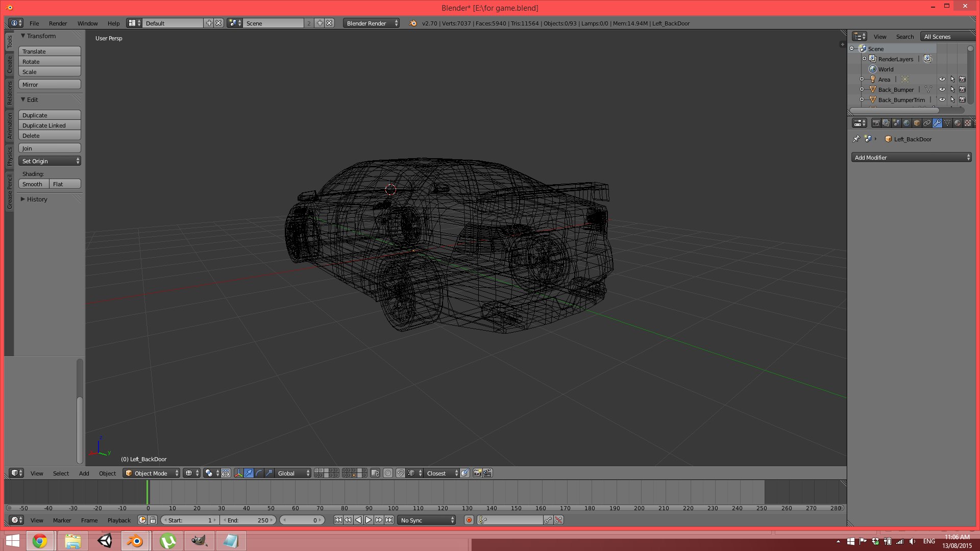Toggle viewport visibility eye for Back_Bumper

[x=942, y=89]
